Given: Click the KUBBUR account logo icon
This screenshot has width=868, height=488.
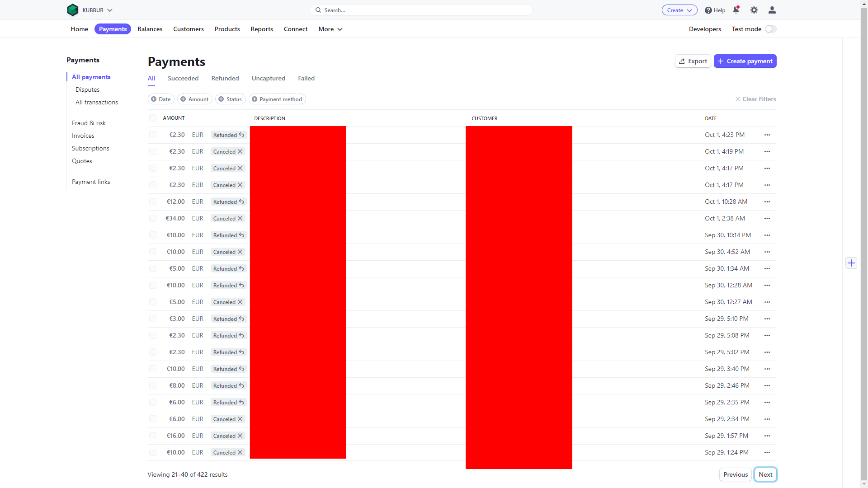Looking at the screenshot, I should (x=73, y=10).
